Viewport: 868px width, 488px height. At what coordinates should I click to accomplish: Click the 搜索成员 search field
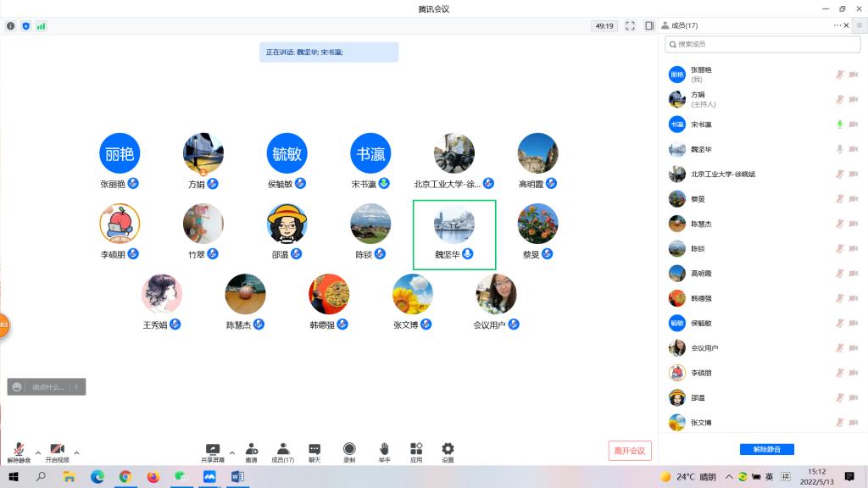click(763, 44)
